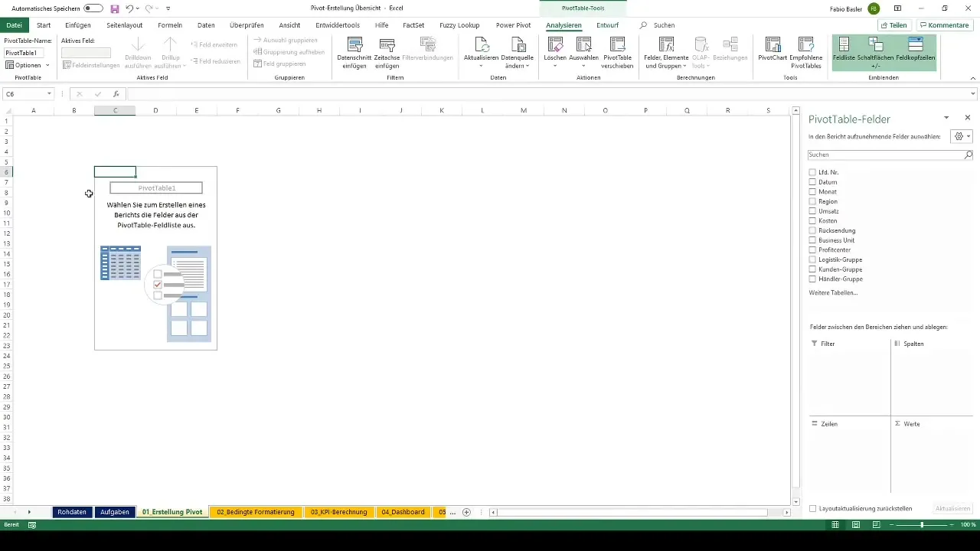Toggle Schaltflächen +/- button

pyautogui.click(x=876, y=52)
